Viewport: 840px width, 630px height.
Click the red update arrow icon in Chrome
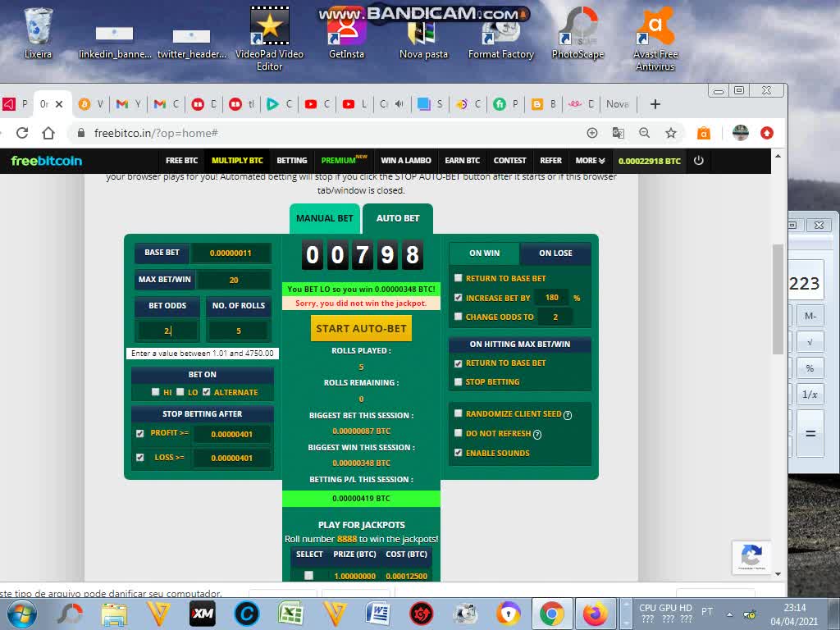[767, 133]
